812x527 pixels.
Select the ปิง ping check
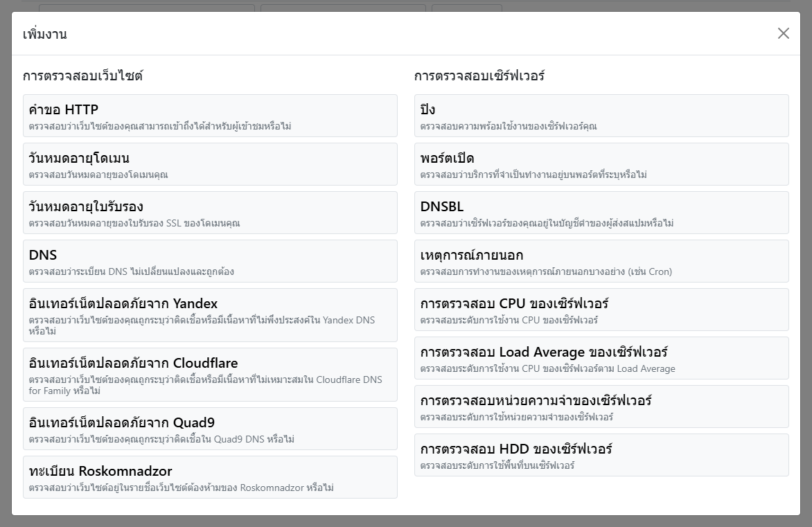click(601, 116)
